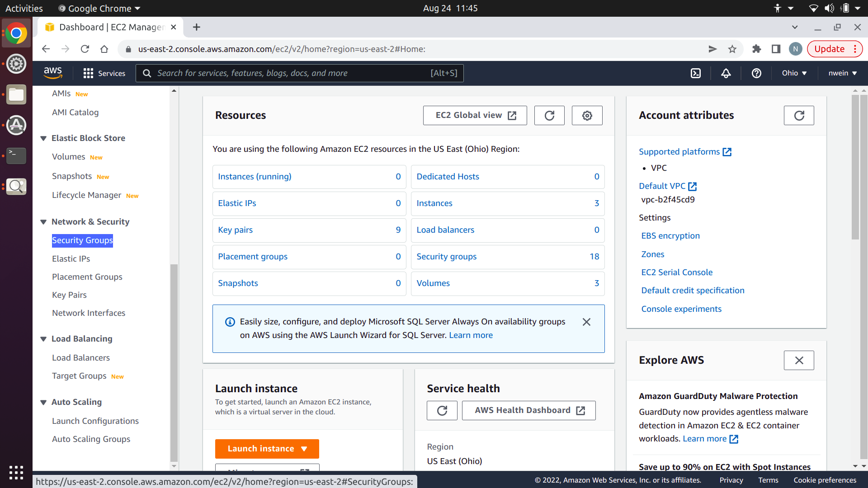Open Launch instance dropdown button
The height and width of the screenshot is (488, 868).
267,449
